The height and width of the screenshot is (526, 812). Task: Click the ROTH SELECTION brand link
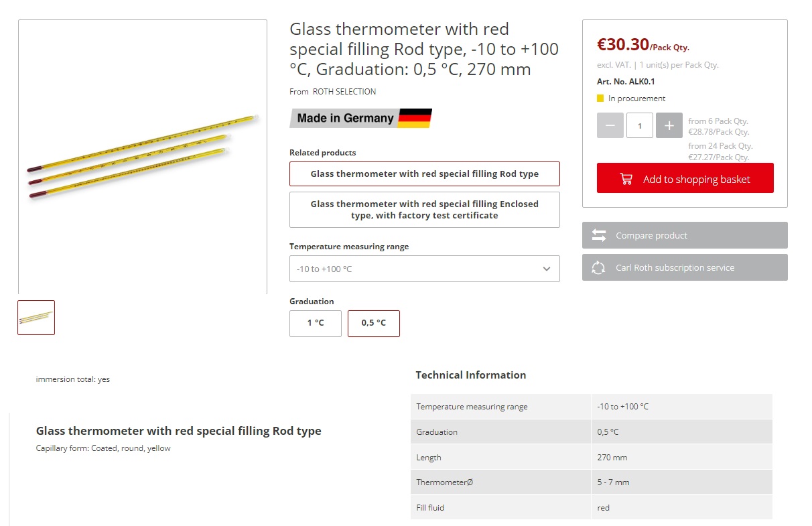344,92
